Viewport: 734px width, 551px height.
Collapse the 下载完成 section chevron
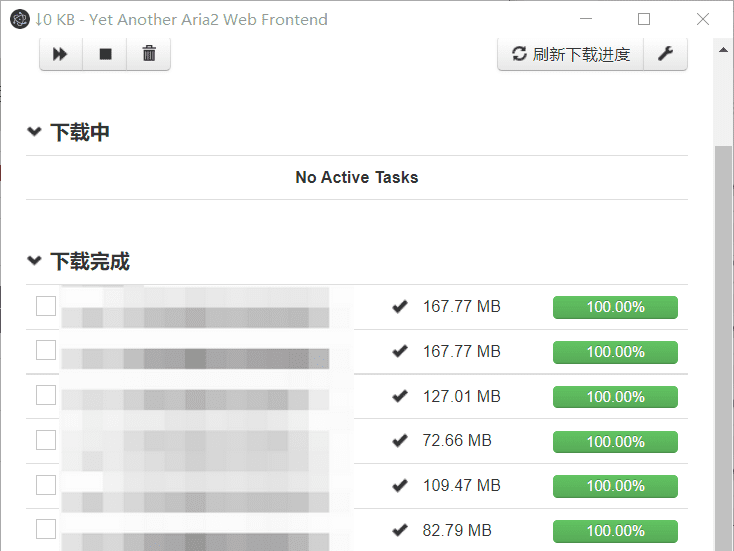(x=35, y=262)
